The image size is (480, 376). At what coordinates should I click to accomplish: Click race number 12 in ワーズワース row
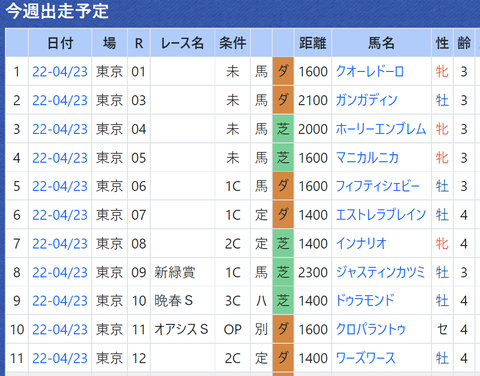[x=139, y=358]
